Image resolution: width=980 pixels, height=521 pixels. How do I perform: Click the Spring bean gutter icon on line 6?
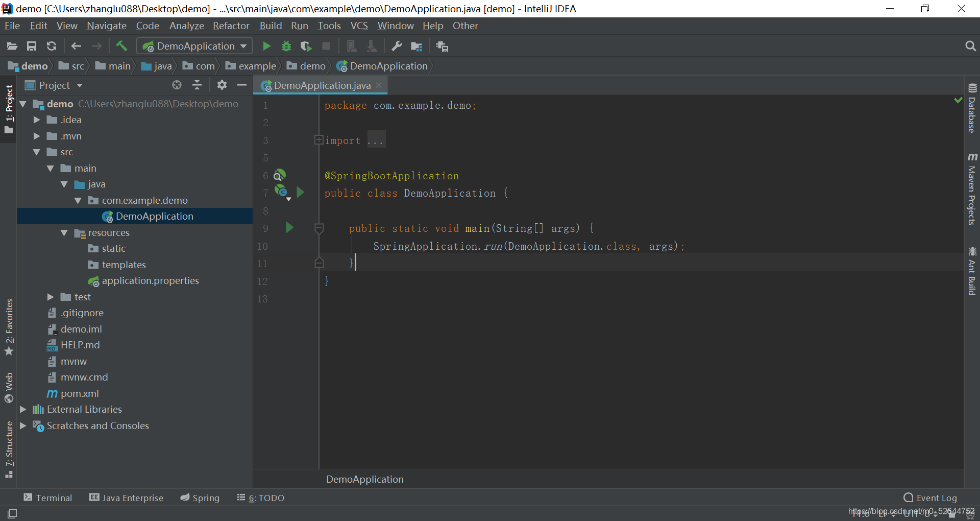click(279, 175)
